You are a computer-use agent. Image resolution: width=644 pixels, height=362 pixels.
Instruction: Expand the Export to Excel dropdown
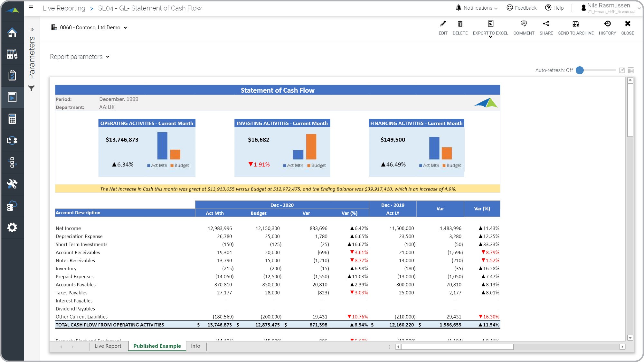[490, 37]
